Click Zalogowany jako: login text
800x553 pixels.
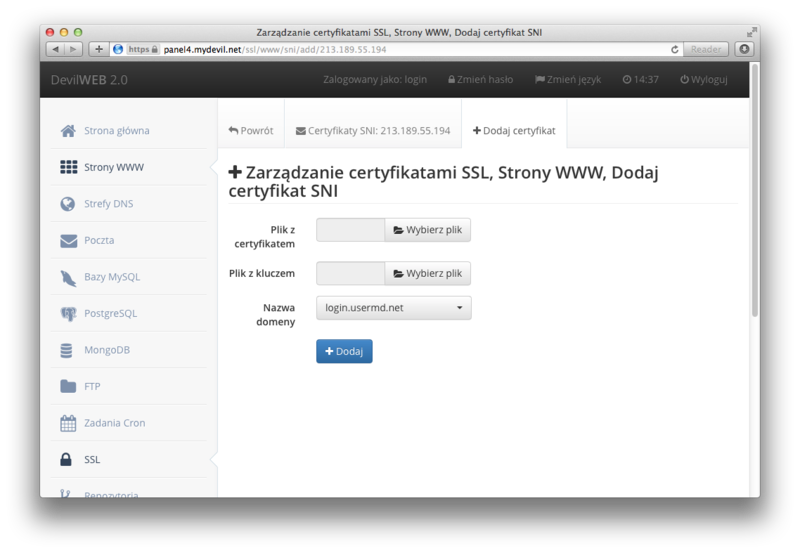[x=375, y=80]
